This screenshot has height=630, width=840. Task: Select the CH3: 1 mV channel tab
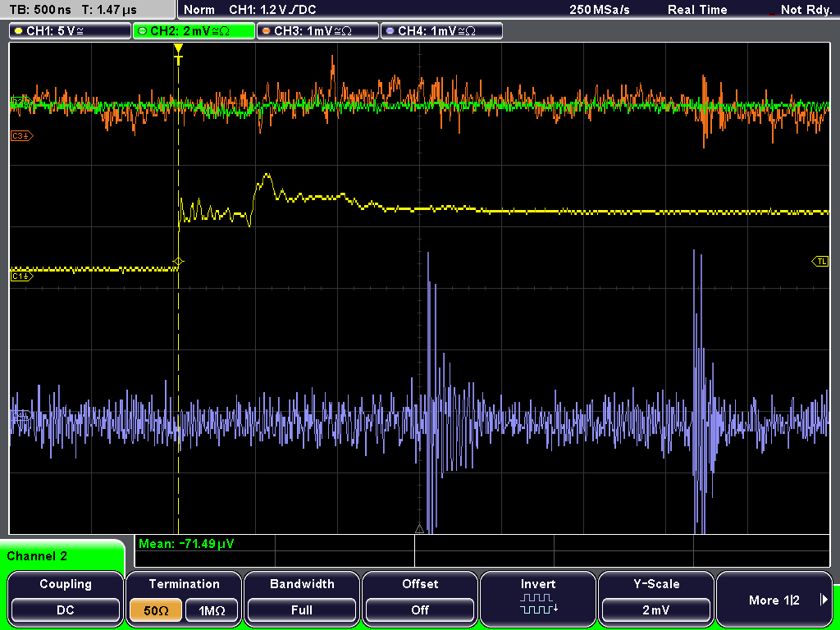tap(317, 31)
